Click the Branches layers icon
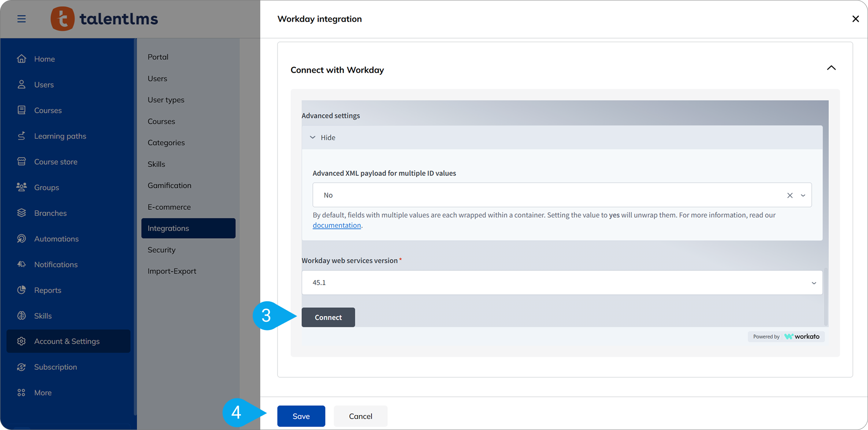The height and width of the screenshot is (430, 868). pyautogui.click(x=21, y=213)
